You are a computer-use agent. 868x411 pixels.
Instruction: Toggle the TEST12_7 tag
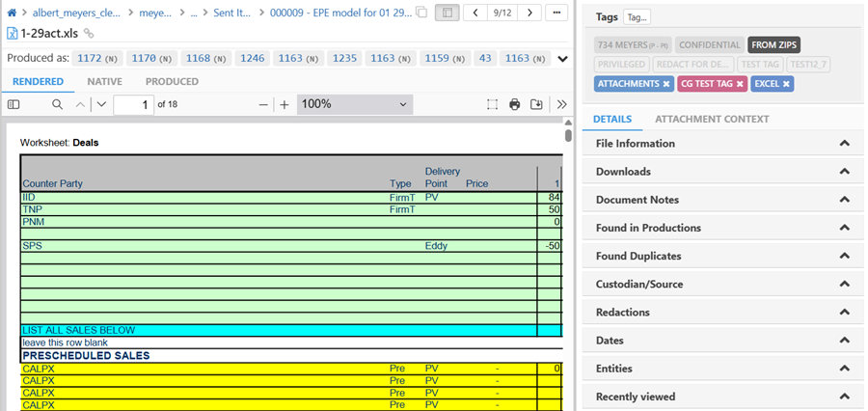pyautogui.click(x=809, y=65)
